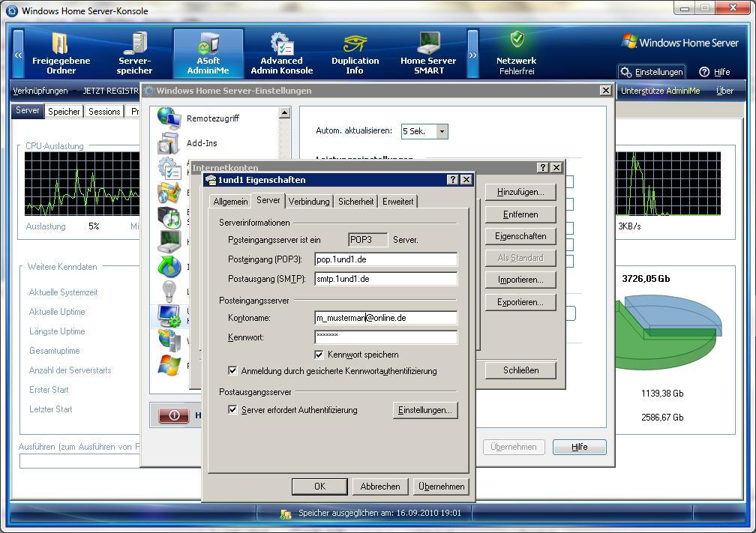Click Schließen in Internetkonten

[520, 370]
